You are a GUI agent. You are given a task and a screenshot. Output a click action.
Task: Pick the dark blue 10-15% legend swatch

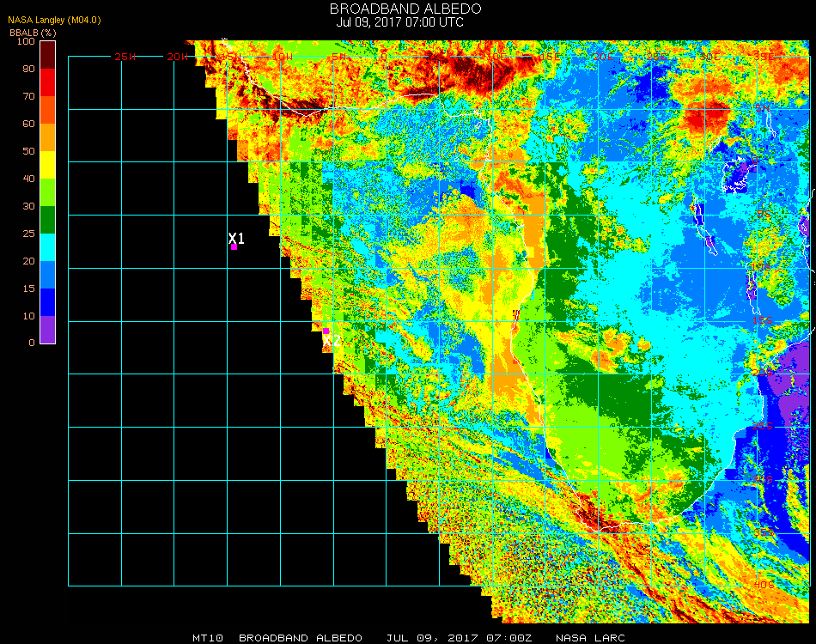(x=48, y=302)
